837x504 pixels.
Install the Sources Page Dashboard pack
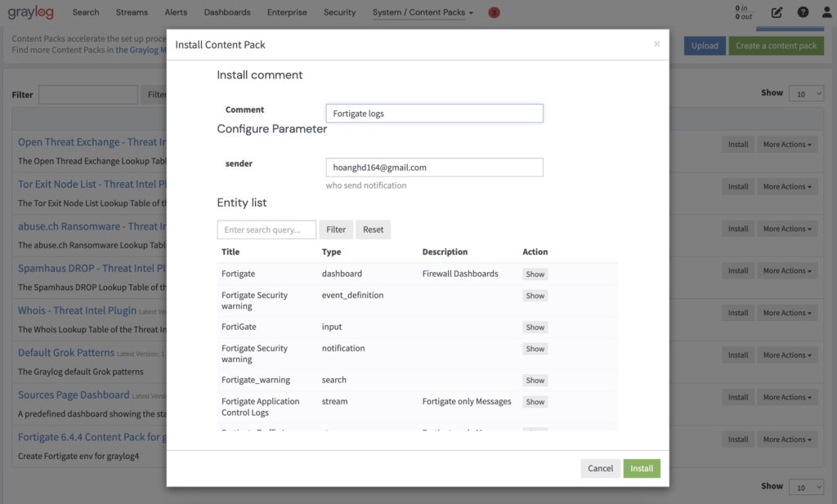coord(738,397)
